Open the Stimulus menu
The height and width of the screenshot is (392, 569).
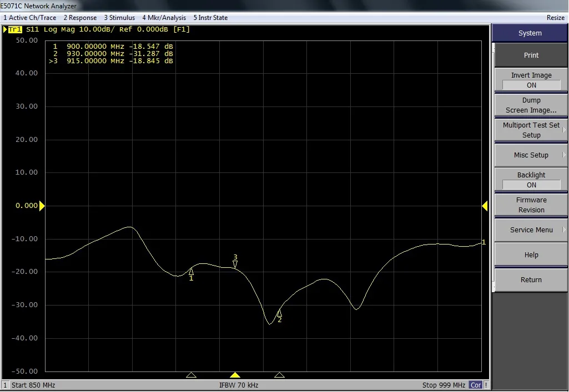[119, 18]
